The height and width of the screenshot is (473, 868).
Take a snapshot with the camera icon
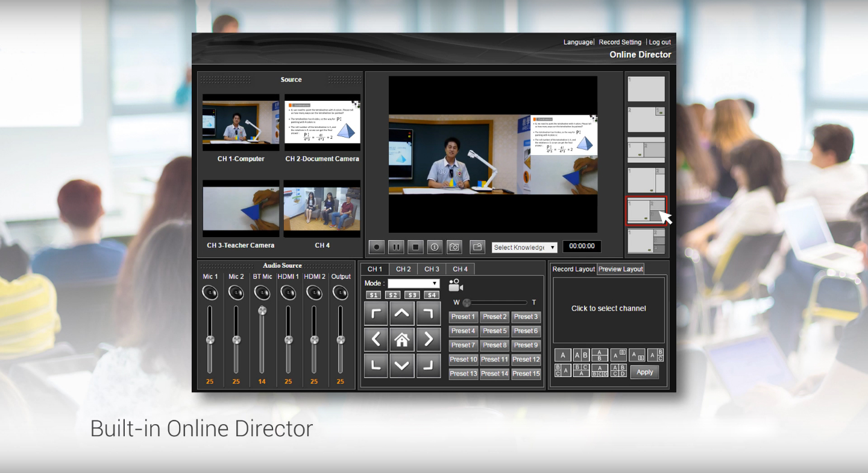tap(454, 247)
